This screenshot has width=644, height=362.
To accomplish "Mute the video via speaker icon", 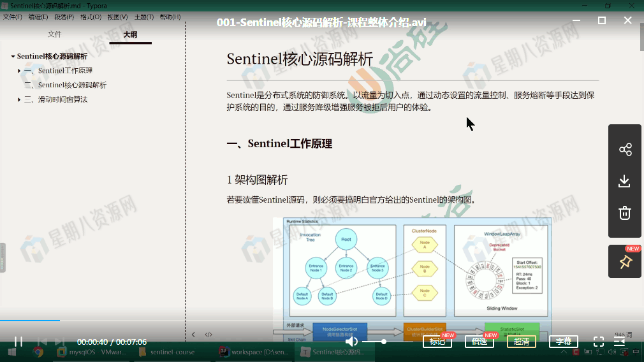I will (351, 342).
